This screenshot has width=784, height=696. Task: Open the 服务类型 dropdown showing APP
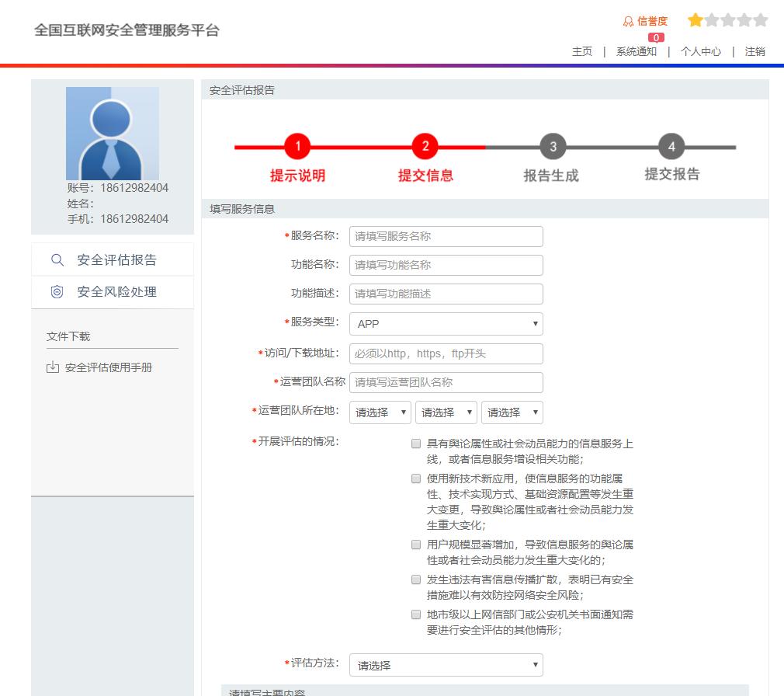(446, 324)
